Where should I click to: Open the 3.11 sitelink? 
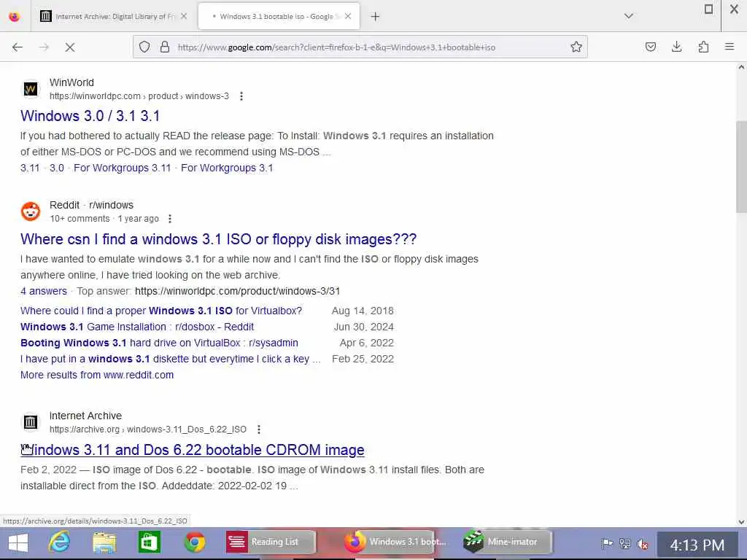pyautogui.click(x=30, y=168)
